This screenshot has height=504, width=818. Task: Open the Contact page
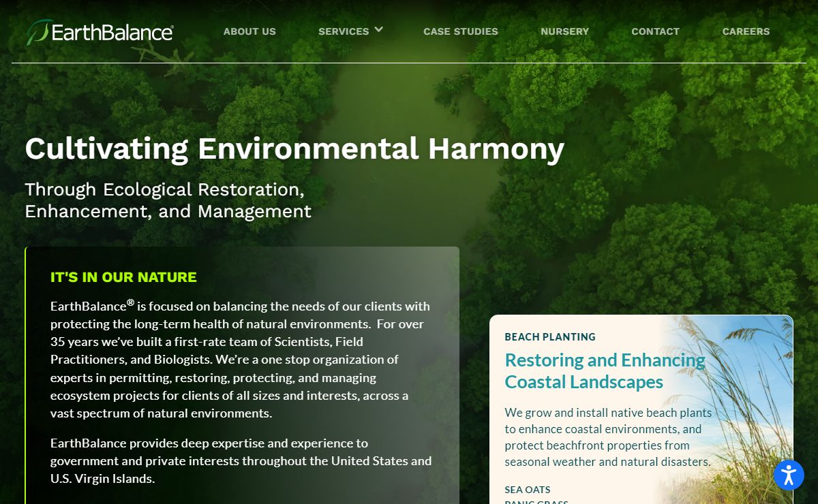[655, 31]
